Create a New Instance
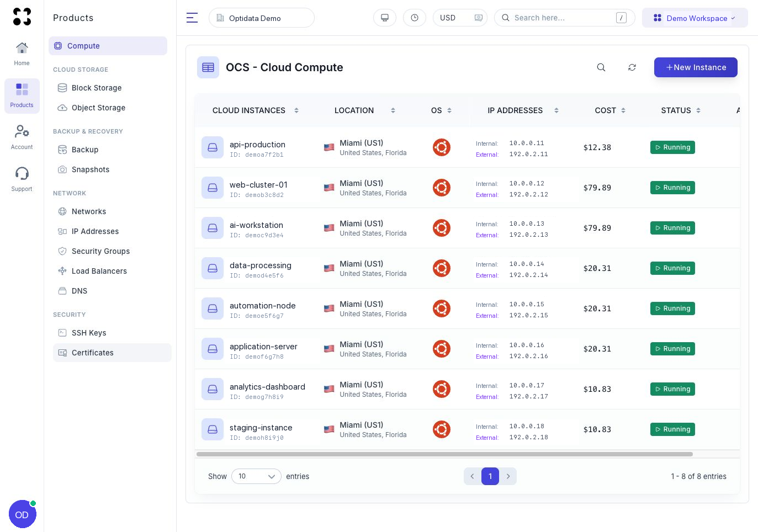This screenshot has height=532, width=758. tap(696, 67)
